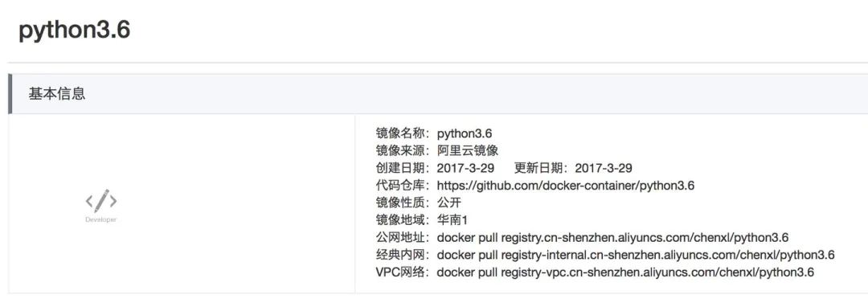Click the 镜像性质 value 公开
The image size is (868, 307).
[449, 203]
